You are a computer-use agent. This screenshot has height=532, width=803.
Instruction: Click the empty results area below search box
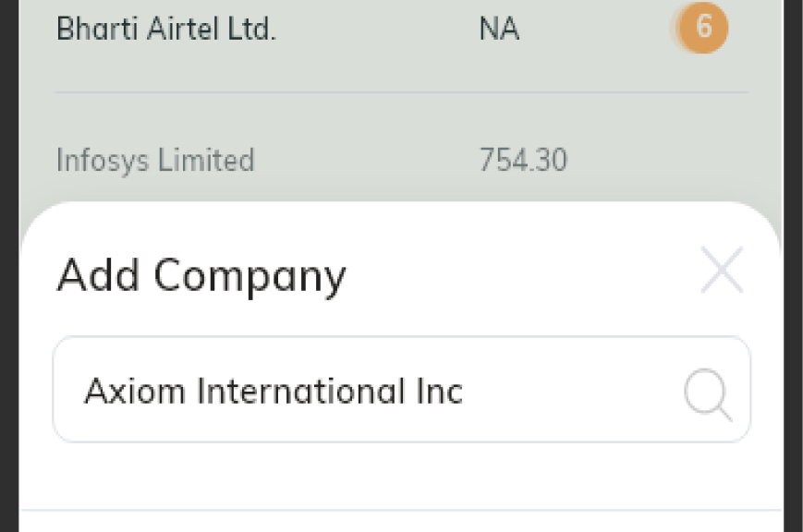(401, 477)
